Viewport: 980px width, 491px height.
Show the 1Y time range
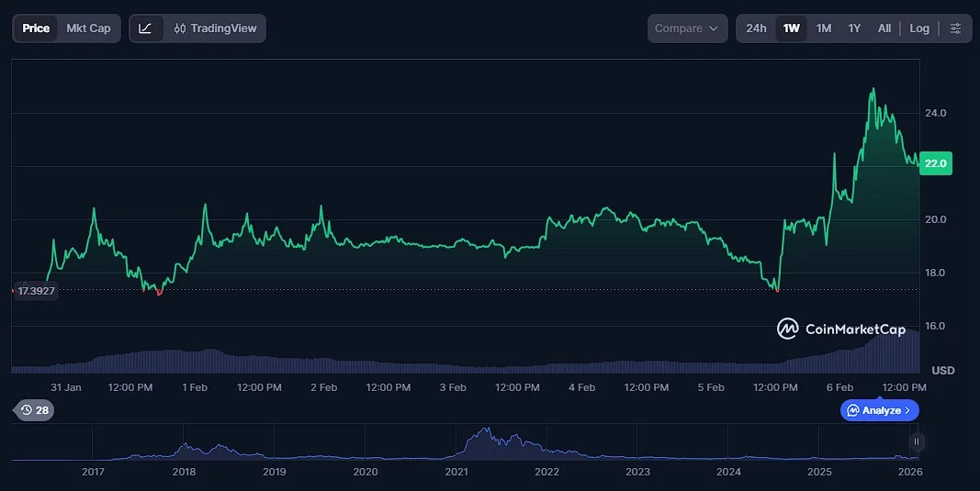(854, 28)
